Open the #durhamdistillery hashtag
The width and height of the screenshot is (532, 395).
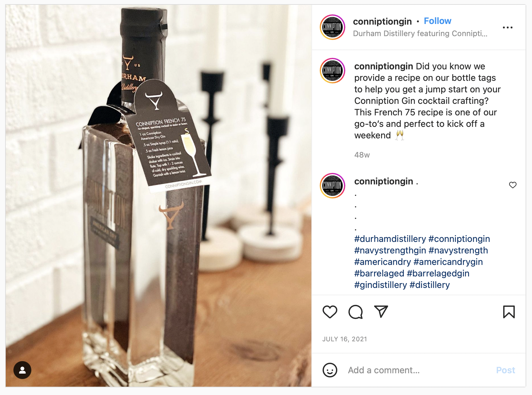(x=390, y=239)
